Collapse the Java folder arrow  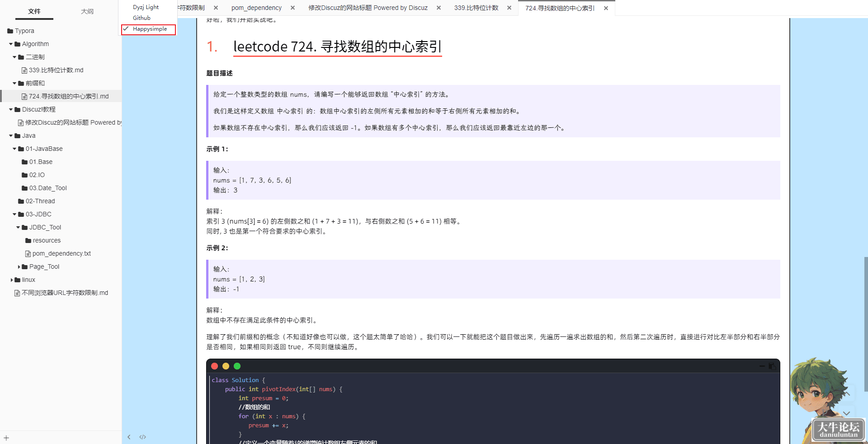pos(11,136)
